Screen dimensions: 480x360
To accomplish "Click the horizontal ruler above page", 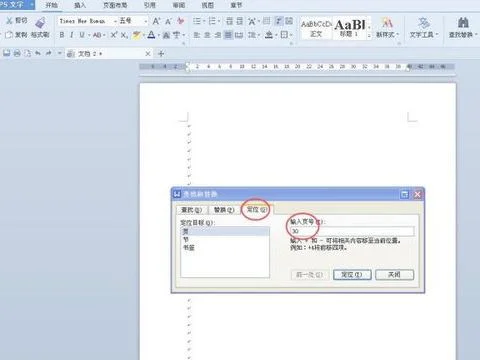I will (x=297, y=67).
